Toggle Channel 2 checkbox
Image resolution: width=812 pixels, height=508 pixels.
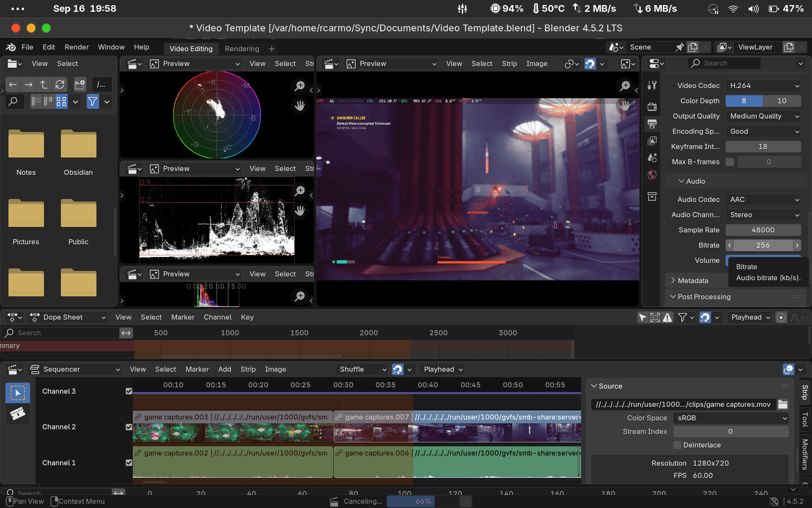[x=129, y=427]
